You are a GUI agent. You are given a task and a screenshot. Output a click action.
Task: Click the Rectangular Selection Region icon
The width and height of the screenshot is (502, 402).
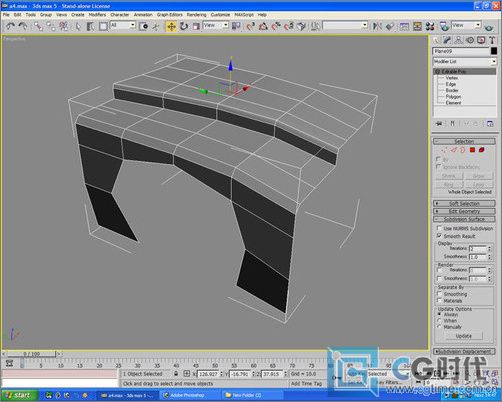103,26
